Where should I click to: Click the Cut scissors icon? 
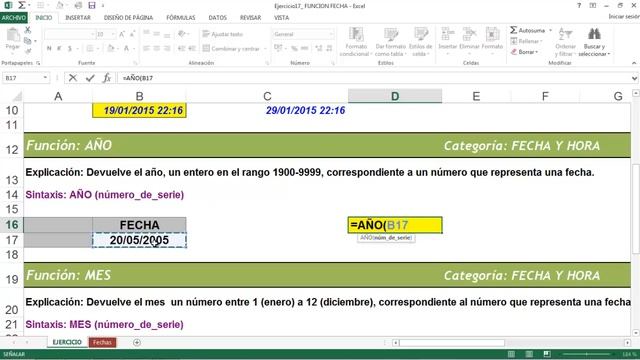click(x=28, y=30)
